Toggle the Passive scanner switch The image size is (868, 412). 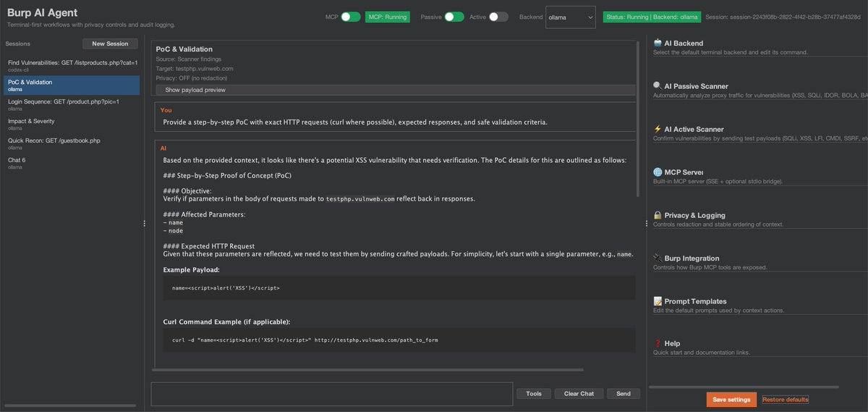pyautogui.click(x=454, y=17)
